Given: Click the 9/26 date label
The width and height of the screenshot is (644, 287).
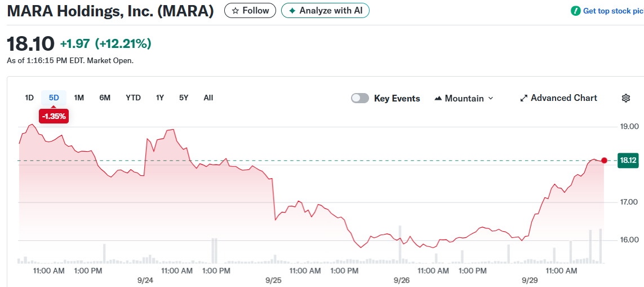Looking at the screenshot, I should (402, 280).
